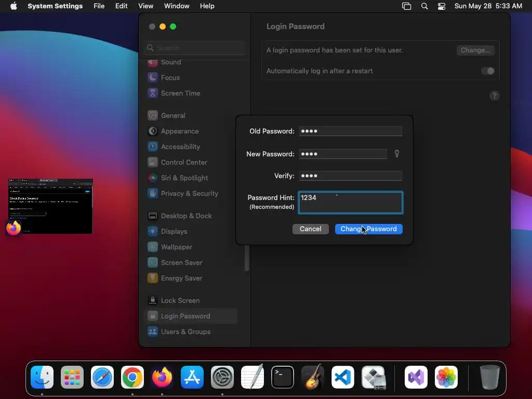The width and height of the screenshot is (532, 399).
Task: Open Terminal from the Dock
Action: coord(283,377)
